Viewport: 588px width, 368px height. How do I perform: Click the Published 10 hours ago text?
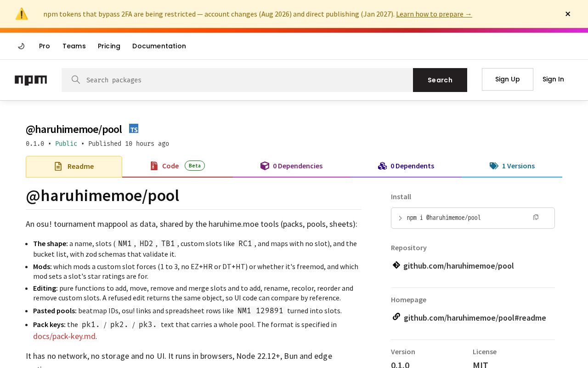129,144
